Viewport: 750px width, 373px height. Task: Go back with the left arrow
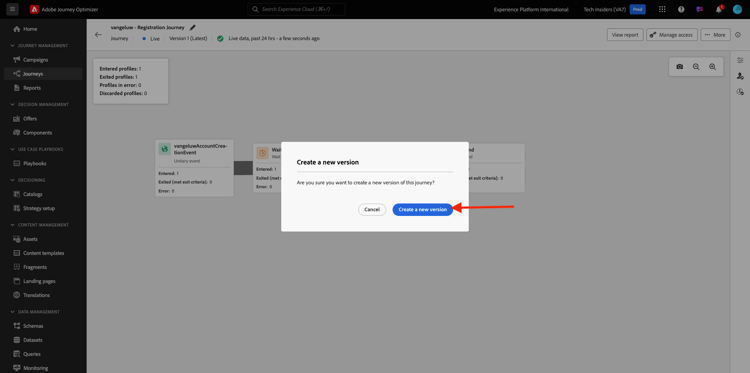pos(98,34)
